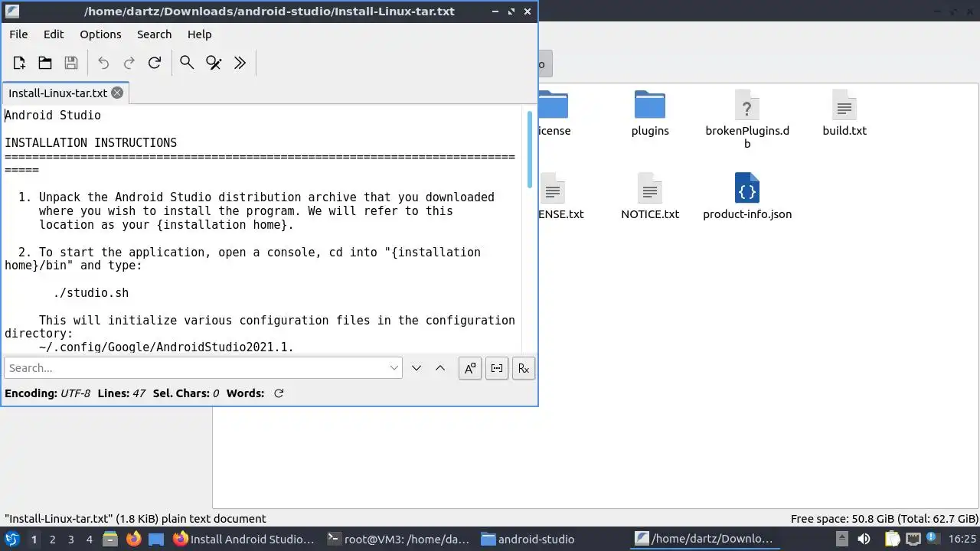980x551 pixels.
Task: Click the Replace magnifier-with-pencil icon
Action: [x=214, y=63]
